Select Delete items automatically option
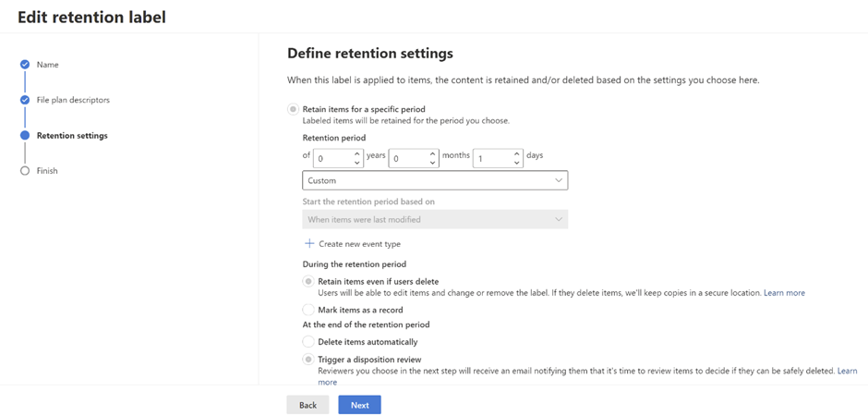Viewport: 868px width, 416px height. click(x=308, y=342)
